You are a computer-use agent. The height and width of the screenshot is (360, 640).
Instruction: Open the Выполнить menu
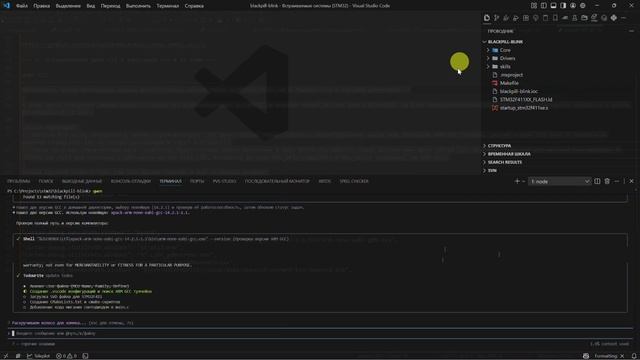click(138, 6)
